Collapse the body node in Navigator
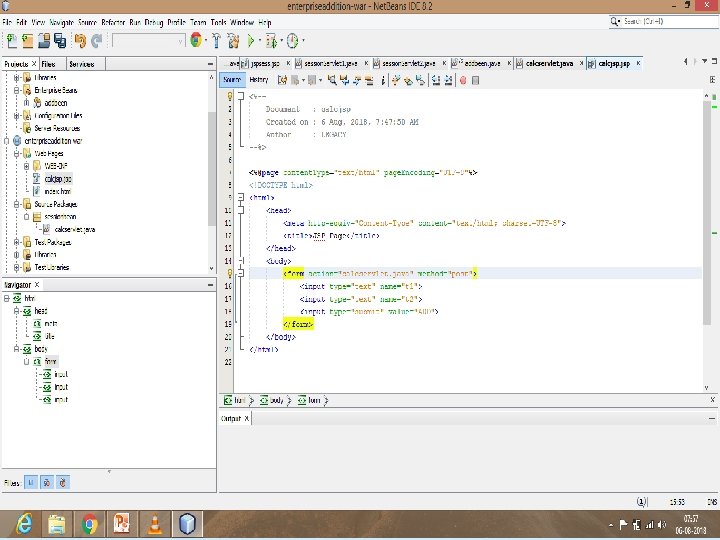Viewport: 720px width, 540px height. tap(17, 349)
